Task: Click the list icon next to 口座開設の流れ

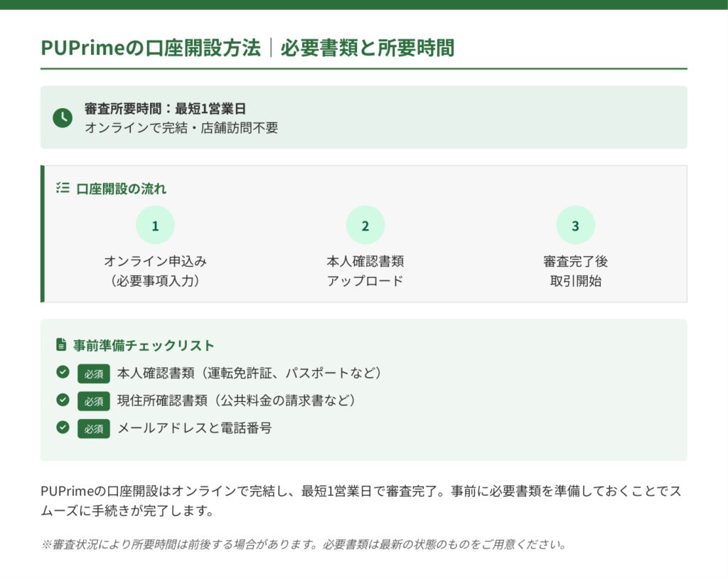Action: tap(63, 189)
